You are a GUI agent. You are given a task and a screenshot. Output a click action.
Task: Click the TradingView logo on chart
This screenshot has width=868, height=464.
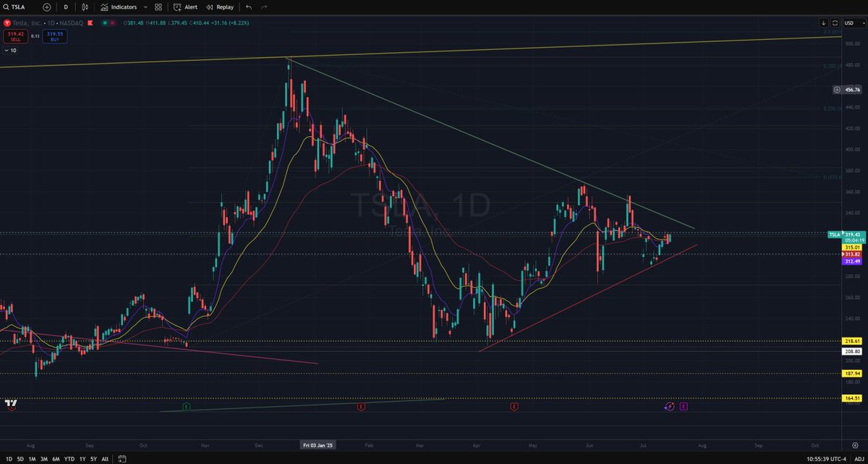point(11,404)
